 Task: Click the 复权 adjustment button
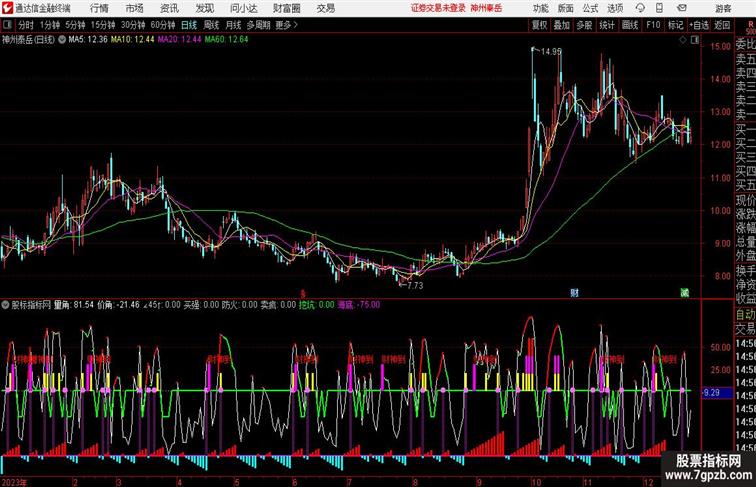540,25
